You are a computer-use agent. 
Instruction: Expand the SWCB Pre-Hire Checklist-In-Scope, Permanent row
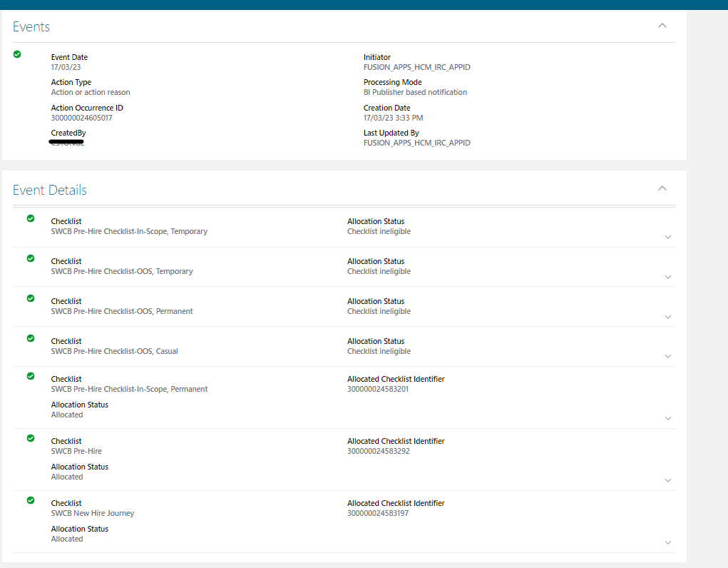[x=668, y=417]
